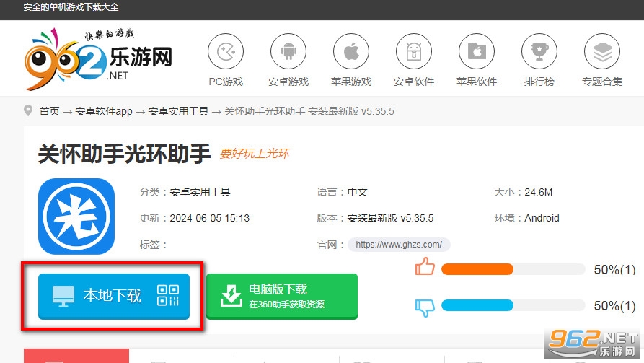The height and width of the screenshot is (363, 644).
Task: Click the 电脑版下载 green button
Action: tap(282, 296)
